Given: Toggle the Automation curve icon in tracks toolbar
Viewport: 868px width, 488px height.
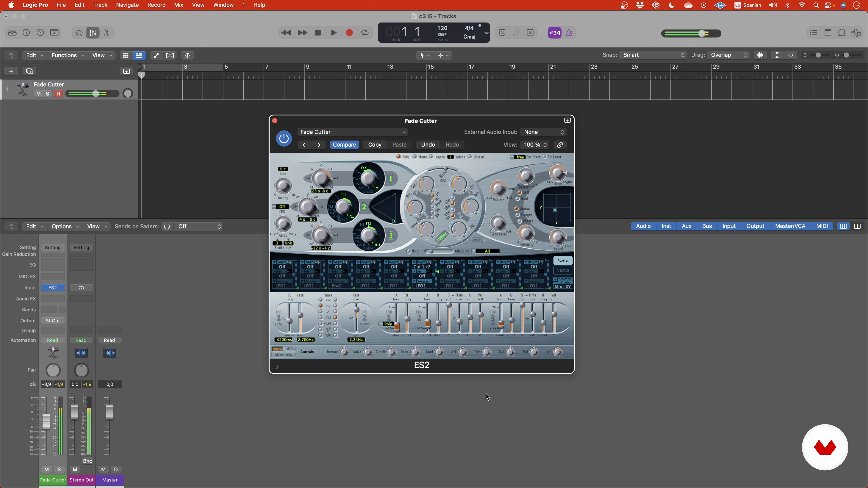Looking at the screenshot, I should click(156, 55).
